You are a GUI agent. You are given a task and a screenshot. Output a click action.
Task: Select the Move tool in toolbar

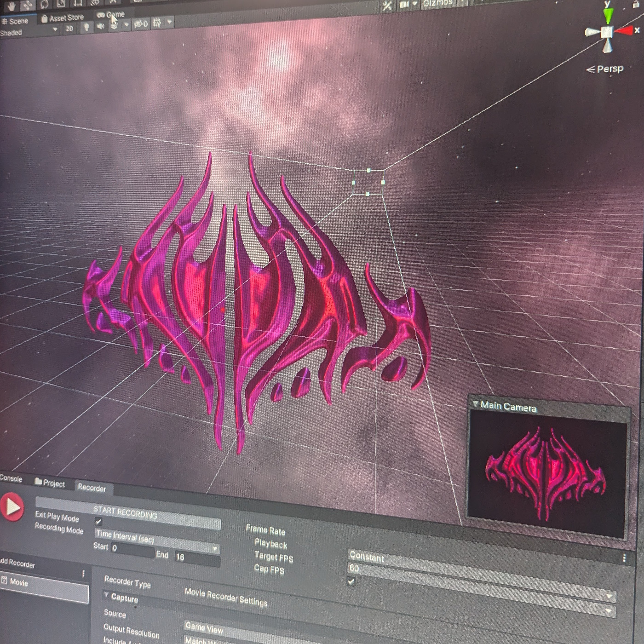pos(27,5)
